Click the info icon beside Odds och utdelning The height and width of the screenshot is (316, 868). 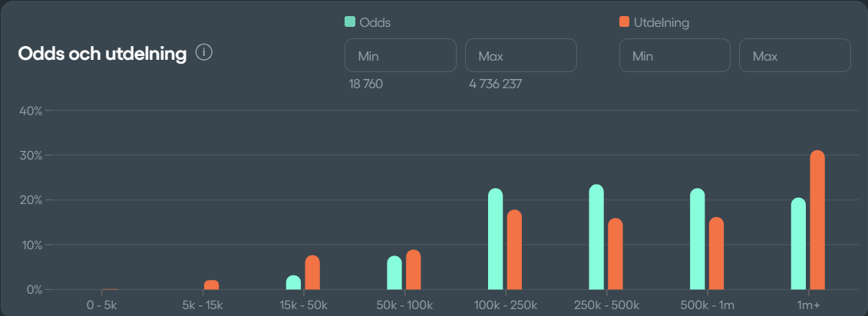click(x=204, y=53)
